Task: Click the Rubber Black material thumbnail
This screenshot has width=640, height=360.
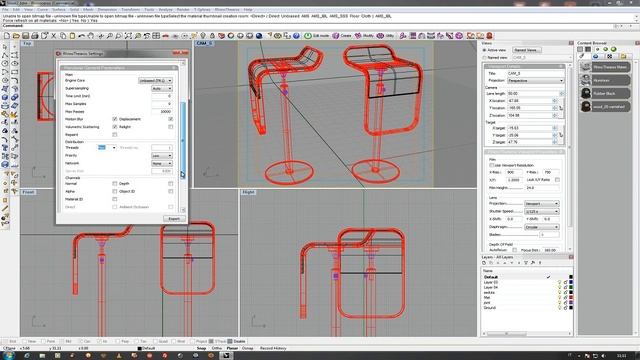Action: (586, 93)
